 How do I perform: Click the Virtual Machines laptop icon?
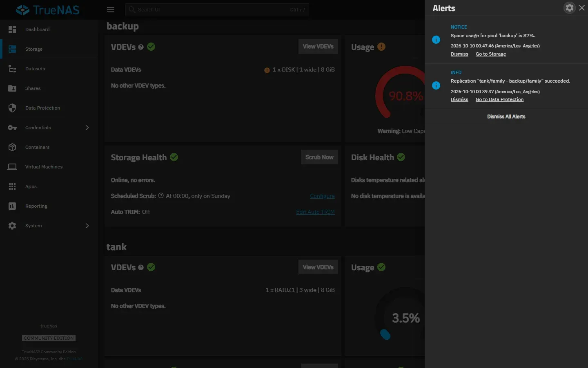12,167
